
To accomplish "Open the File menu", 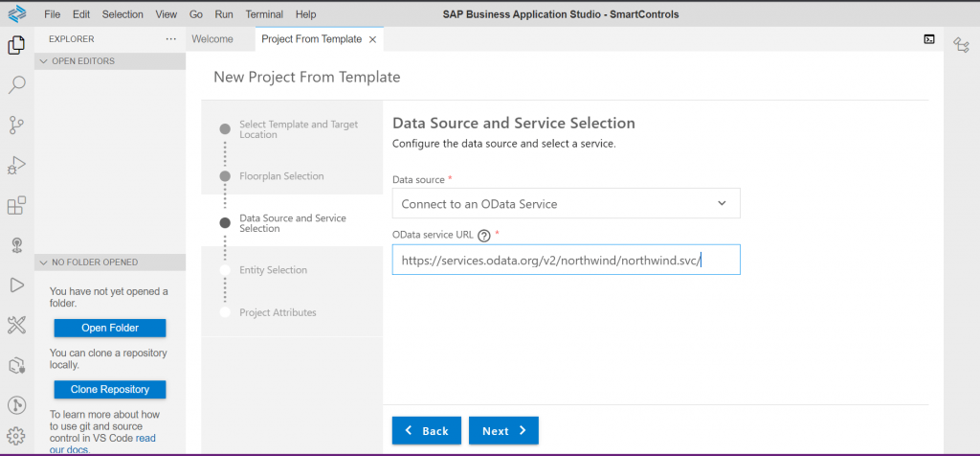I will [x=53, y=13].
